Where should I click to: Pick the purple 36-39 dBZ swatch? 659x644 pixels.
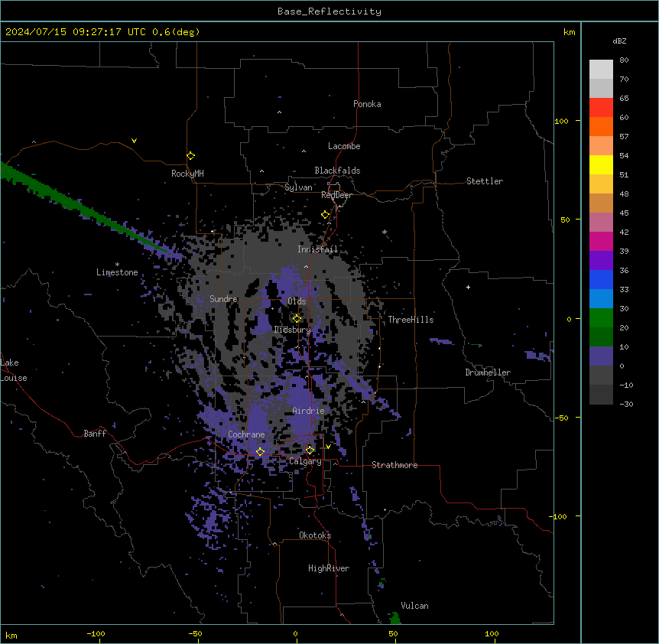[x=601, y=260]
